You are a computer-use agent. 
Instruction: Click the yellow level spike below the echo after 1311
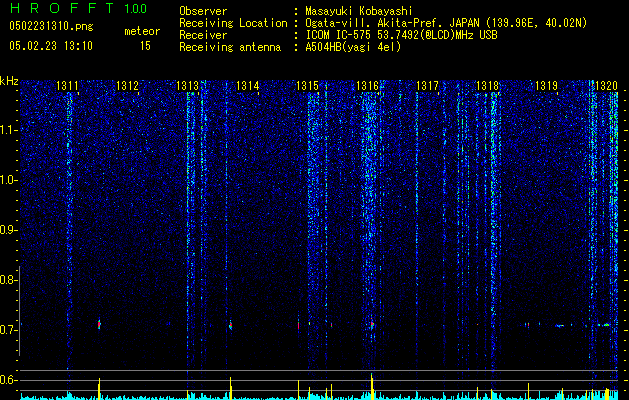99,388
